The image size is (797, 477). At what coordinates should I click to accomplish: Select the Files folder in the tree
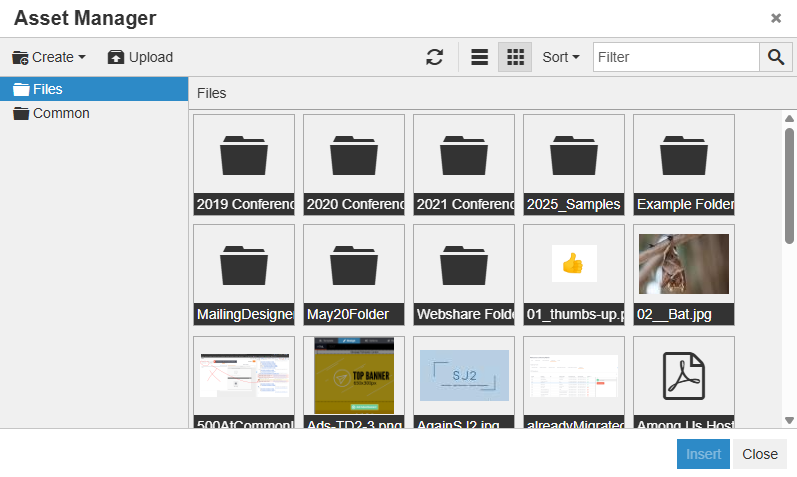(47, 89)
